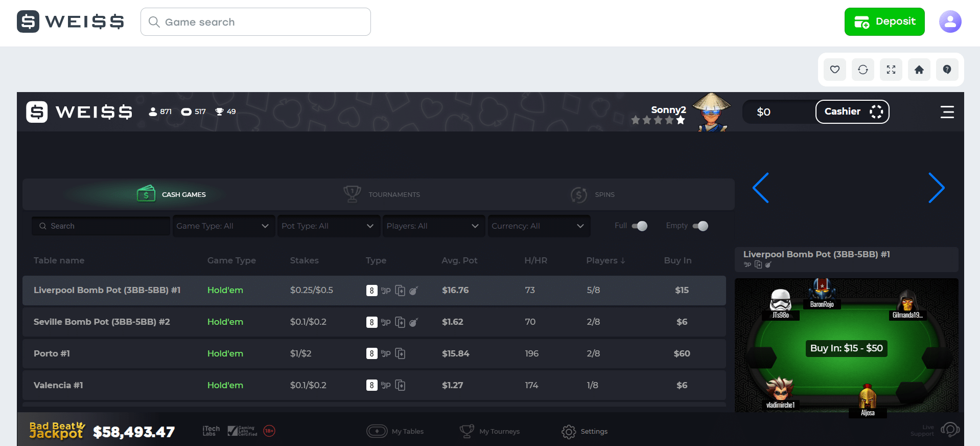
Task: Toggle the Empty tables switch
Action: pyautogui.click(x=700, y=226)
